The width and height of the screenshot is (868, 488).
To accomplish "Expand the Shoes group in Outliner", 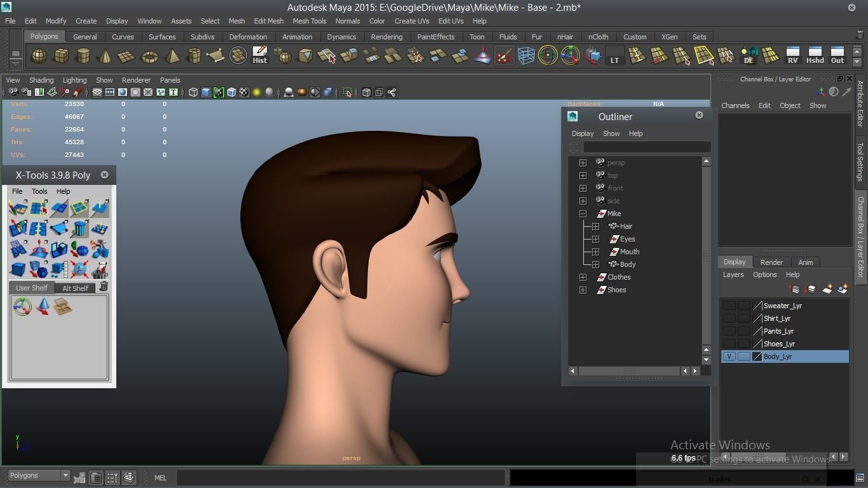I will pyautogui.click(x=583, y=290).
